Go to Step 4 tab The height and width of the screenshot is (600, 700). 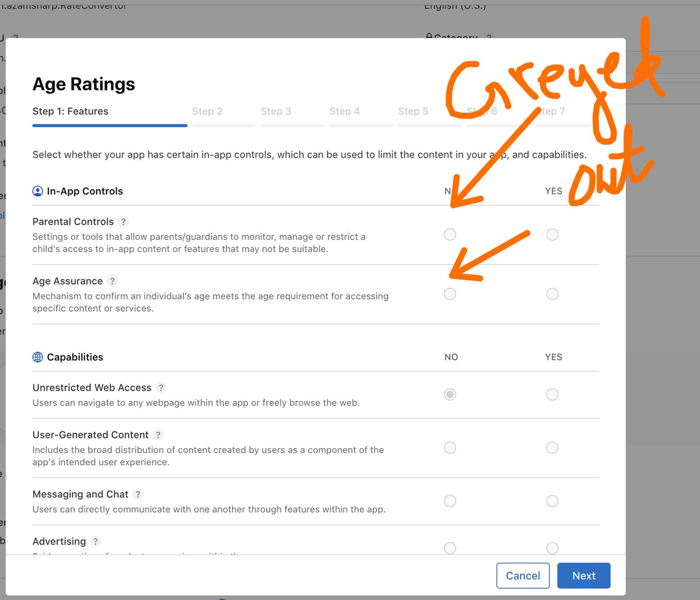(361, 115)
